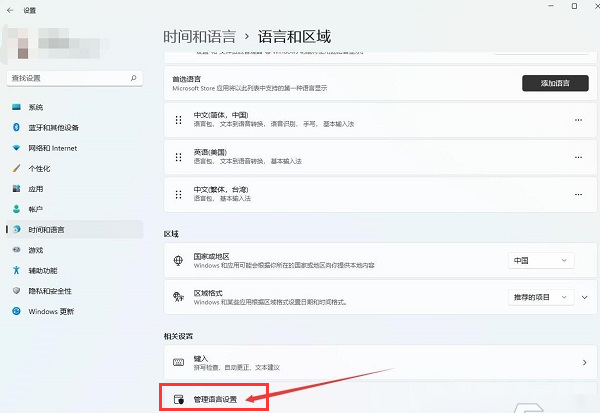Open the 键入 settings chevron
The height and width of the screenshot is (413, 600).
pyautogui.click(x=584, y=362)
